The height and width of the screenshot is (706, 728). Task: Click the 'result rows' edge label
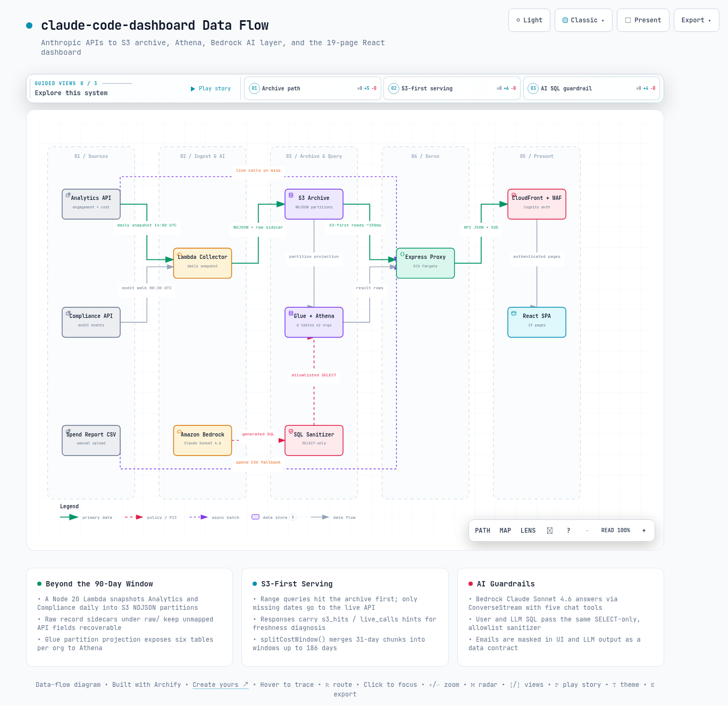(x=370, y=288)
